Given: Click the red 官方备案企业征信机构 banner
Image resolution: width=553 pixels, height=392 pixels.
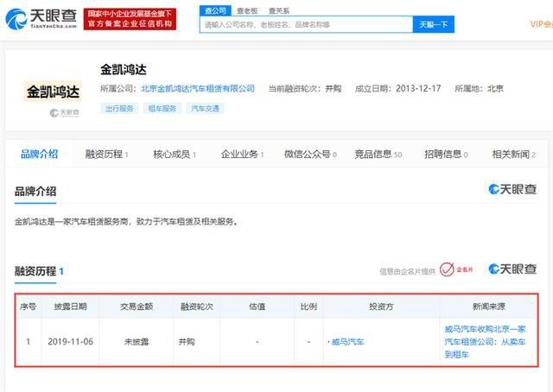Looking at the screenshot, I should click(130, 19).
